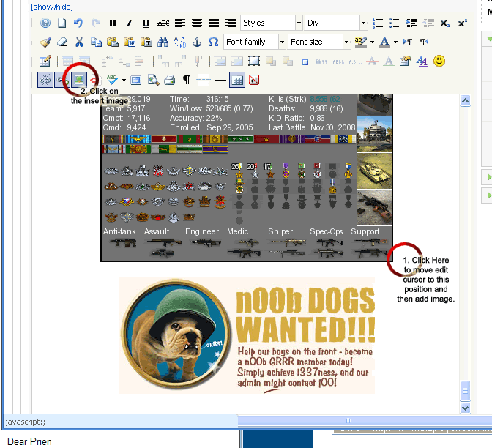Open find with the binoculars icon
Image resolution: width=492 pixels, height=448 pixels.
(x=163, y=42)
